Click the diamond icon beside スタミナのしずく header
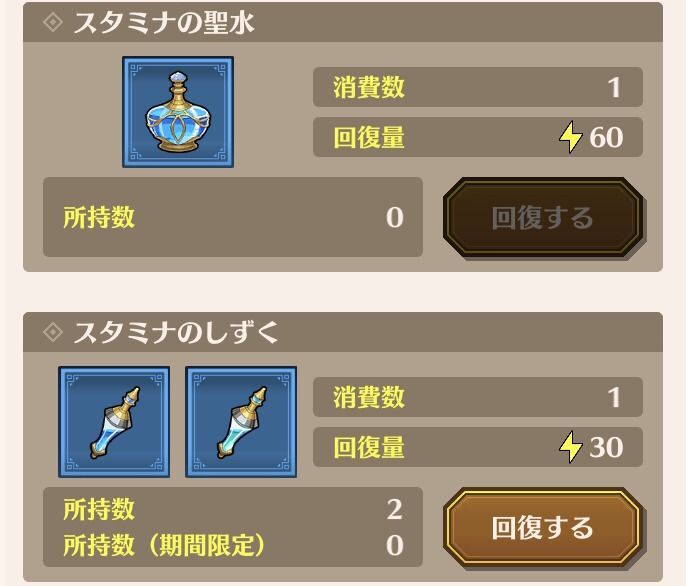686x586 pixels. (53, 332)
